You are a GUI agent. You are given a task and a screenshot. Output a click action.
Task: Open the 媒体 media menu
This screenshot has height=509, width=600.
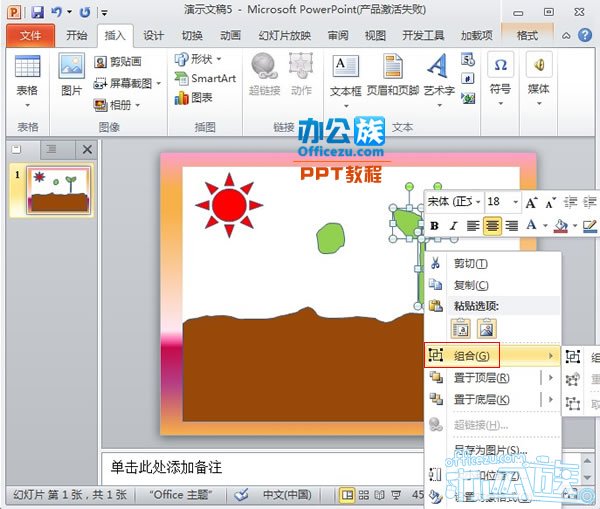(x=538, y=79)
